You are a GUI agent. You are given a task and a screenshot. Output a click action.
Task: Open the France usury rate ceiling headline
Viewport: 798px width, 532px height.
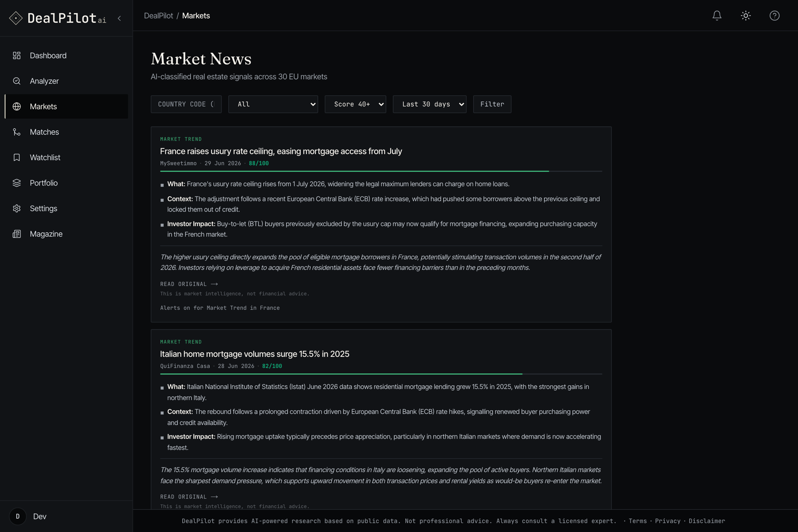(x=281, y=151)
